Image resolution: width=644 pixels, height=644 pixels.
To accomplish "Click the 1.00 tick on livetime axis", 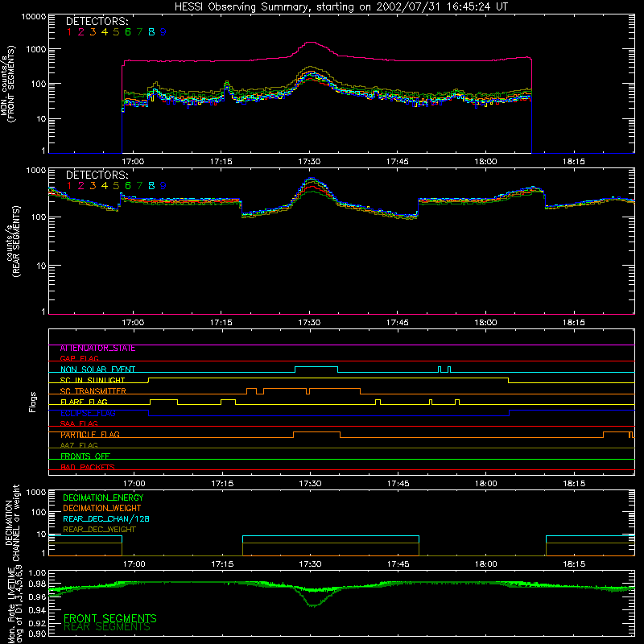I will click(x=38, y=573).
